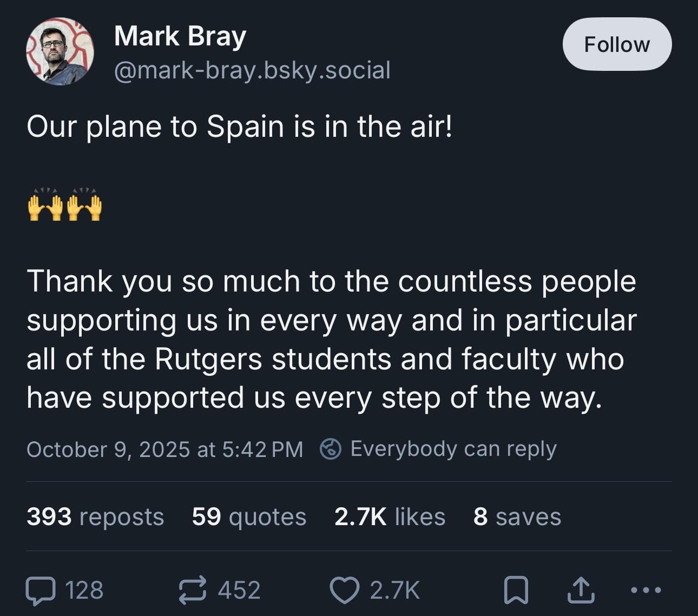Click the "Our plane to Spain" text line
Image resolution: width=698 pixels, height=616 pixels.
pos(239,127)
